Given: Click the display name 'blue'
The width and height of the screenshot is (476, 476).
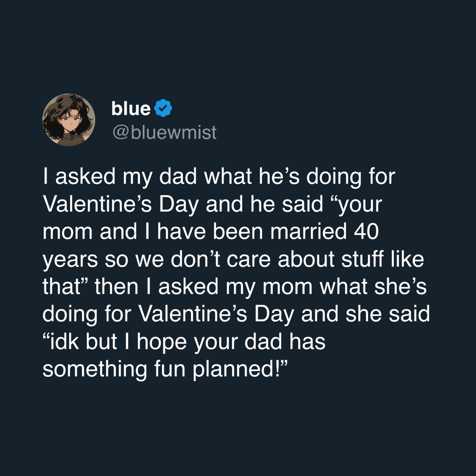Looking at the screenshot, I should [x=131, y=108].
